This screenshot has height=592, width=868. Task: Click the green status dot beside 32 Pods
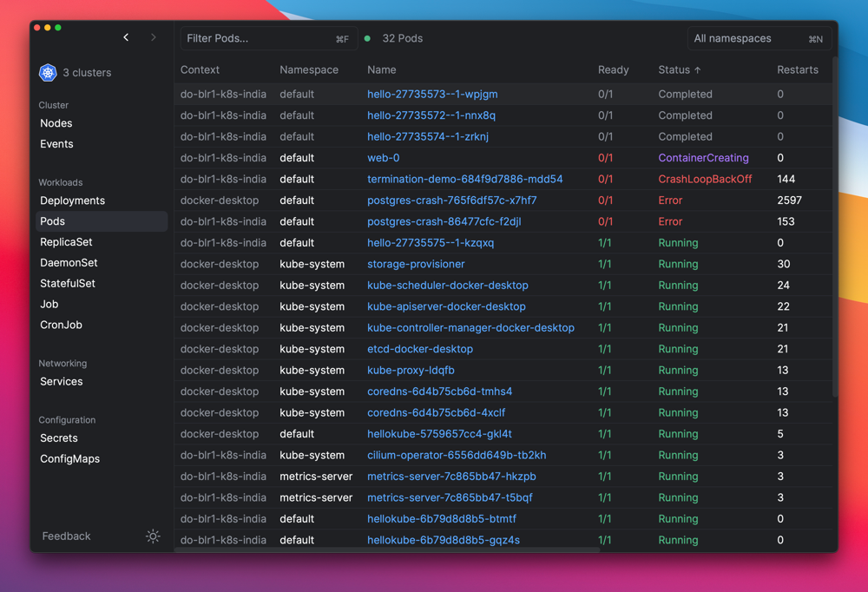click(x=367, y=39)
